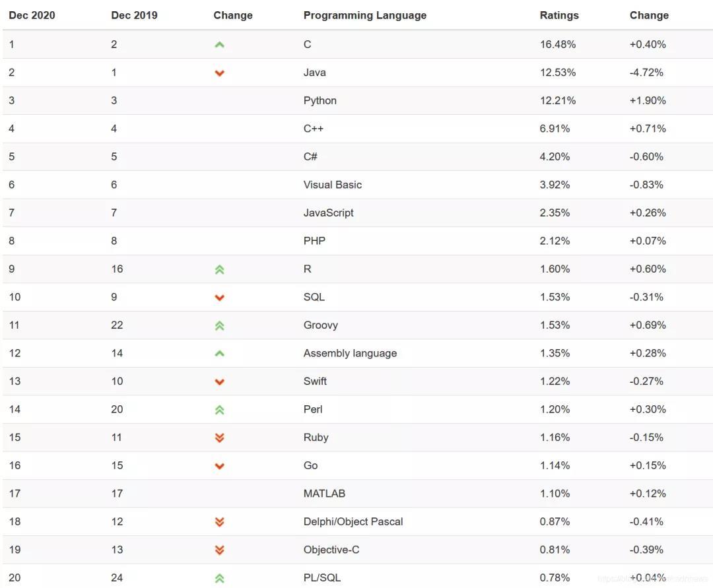Click the MATLAB row entry
This screenshot has width=713, height=588.
click(324, 493)
